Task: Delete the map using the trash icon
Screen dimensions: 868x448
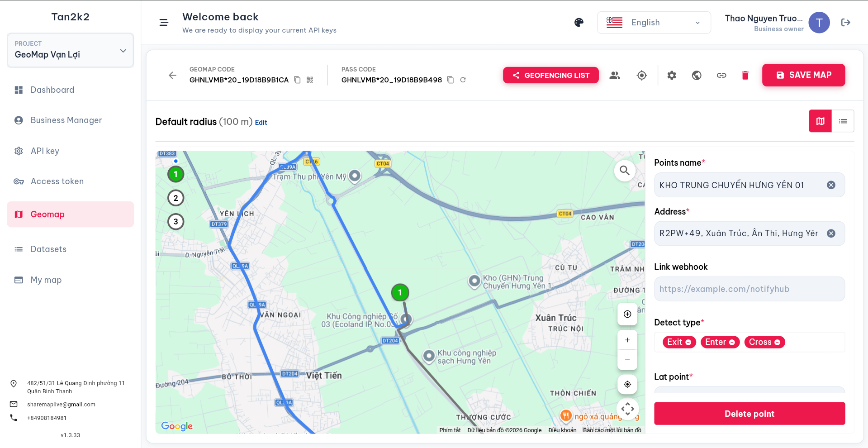Action: 745,75
